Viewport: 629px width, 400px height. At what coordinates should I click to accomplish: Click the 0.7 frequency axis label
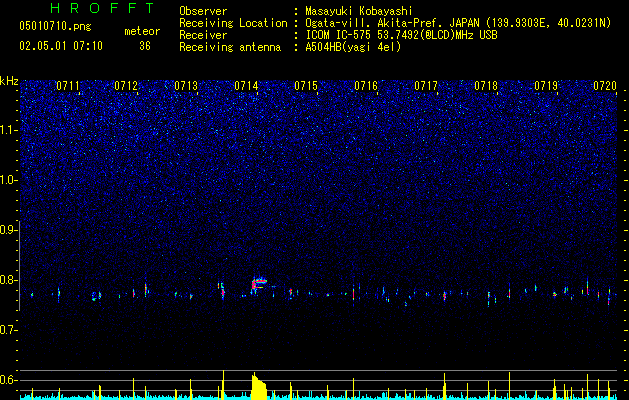[9, 330]
